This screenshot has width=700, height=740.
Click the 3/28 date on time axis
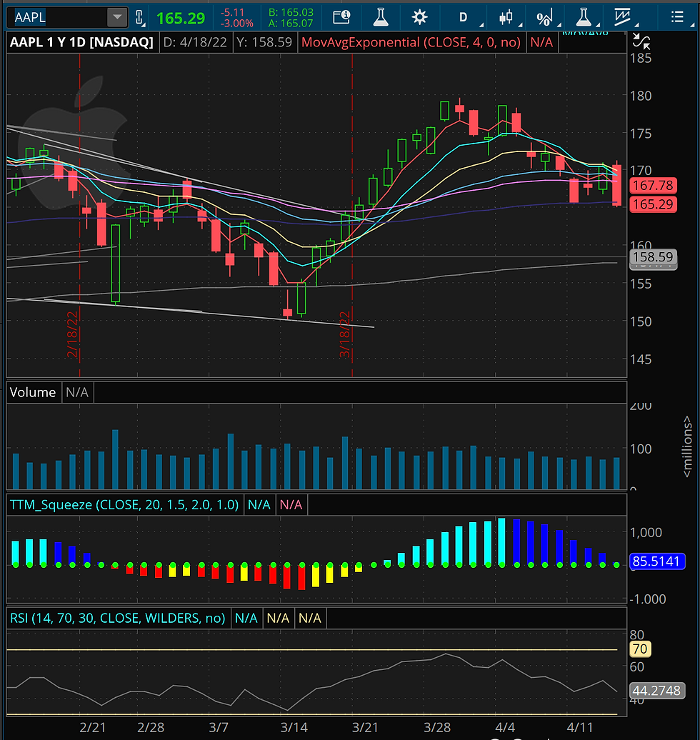pyautogui.click(x=437, y=727)
